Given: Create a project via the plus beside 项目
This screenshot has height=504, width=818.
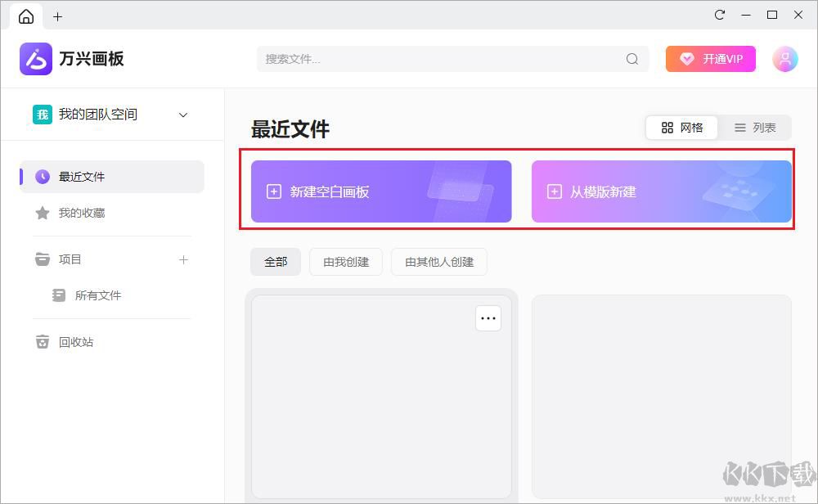Looking at the screenshot, I should 183,259.
